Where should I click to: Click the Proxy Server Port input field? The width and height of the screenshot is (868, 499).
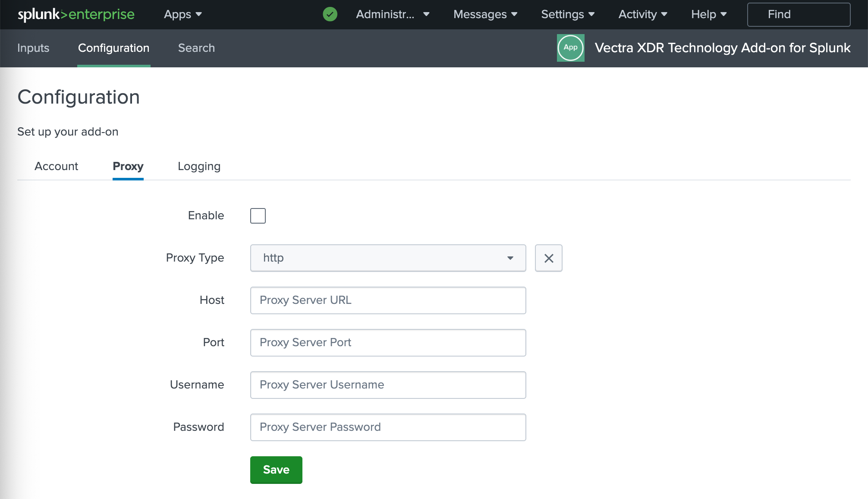coord(387,342)
